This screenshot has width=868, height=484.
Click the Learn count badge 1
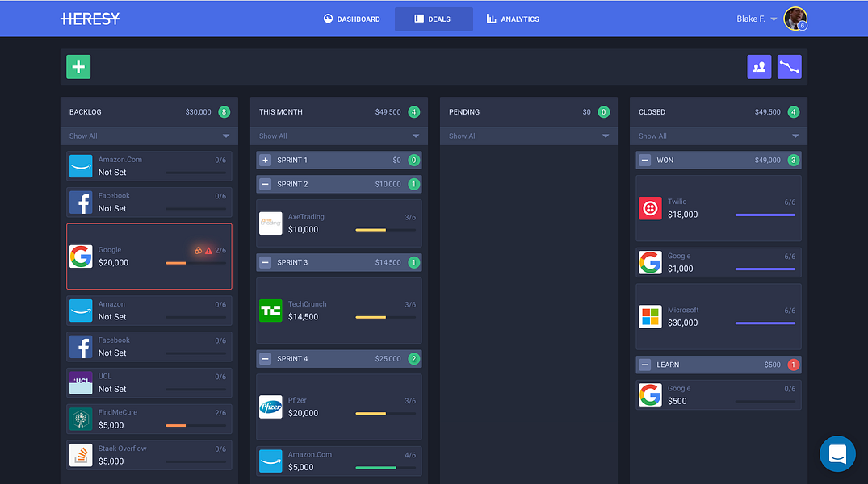coord(793,365)
